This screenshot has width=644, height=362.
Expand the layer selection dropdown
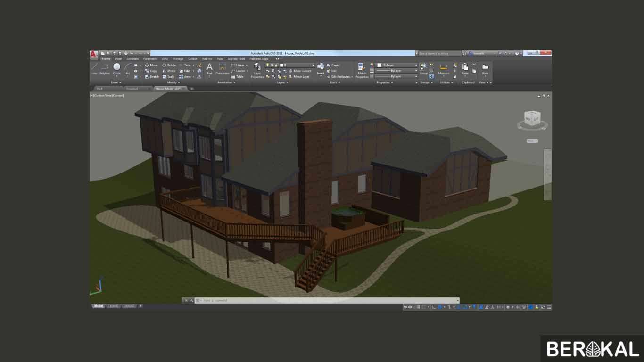313,65
